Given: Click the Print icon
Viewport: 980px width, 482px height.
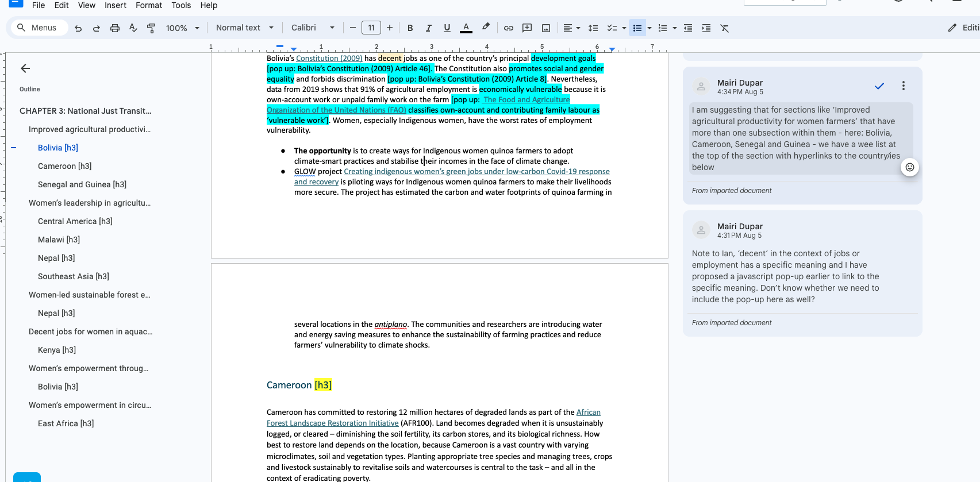Looking at the screenshot, I should 115,28.
